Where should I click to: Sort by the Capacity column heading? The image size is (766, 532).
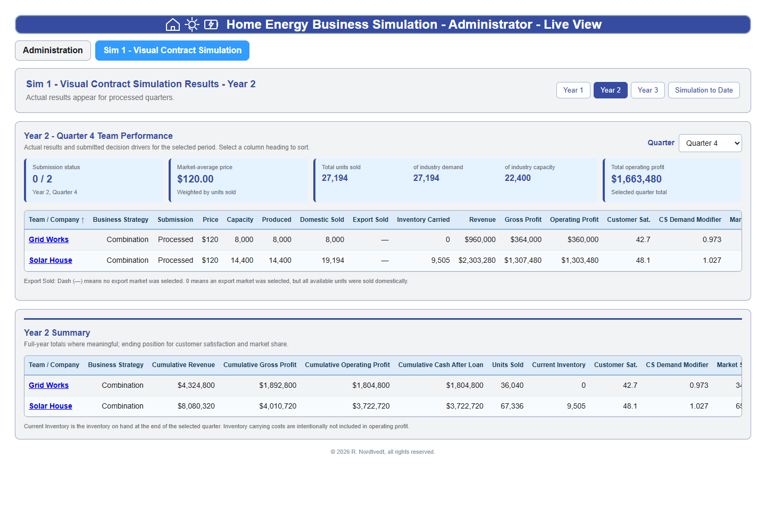(x=240, y=220)
